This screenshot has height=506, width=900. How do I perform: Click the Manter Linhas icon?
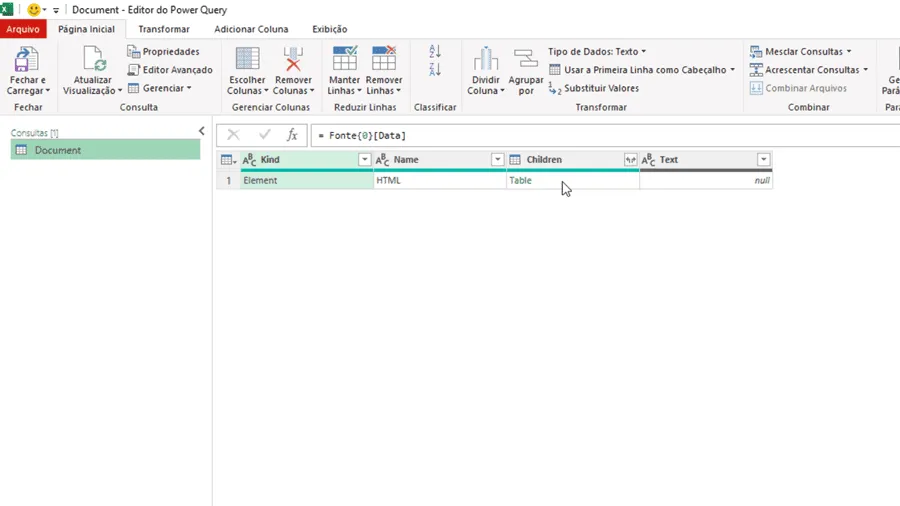344,59
